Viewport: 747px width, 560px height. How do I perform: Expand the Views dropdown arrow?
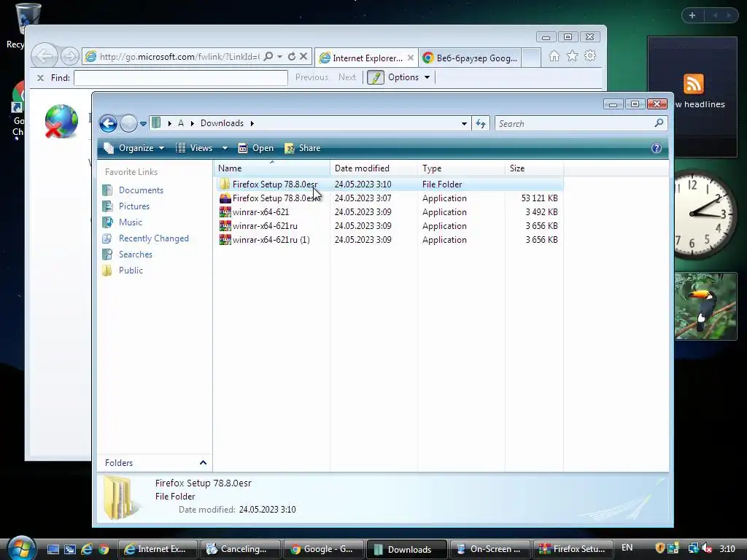[225, 148]
